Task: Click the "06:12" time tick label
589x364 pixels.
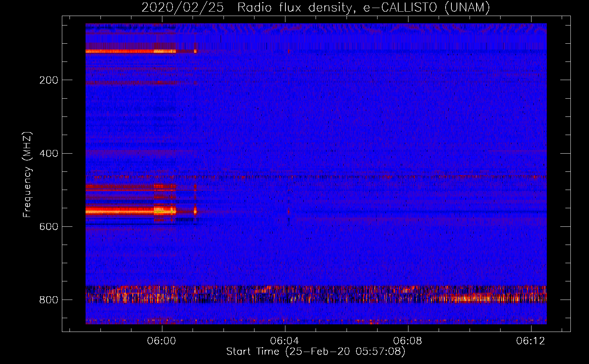Action: coord(531,341)
